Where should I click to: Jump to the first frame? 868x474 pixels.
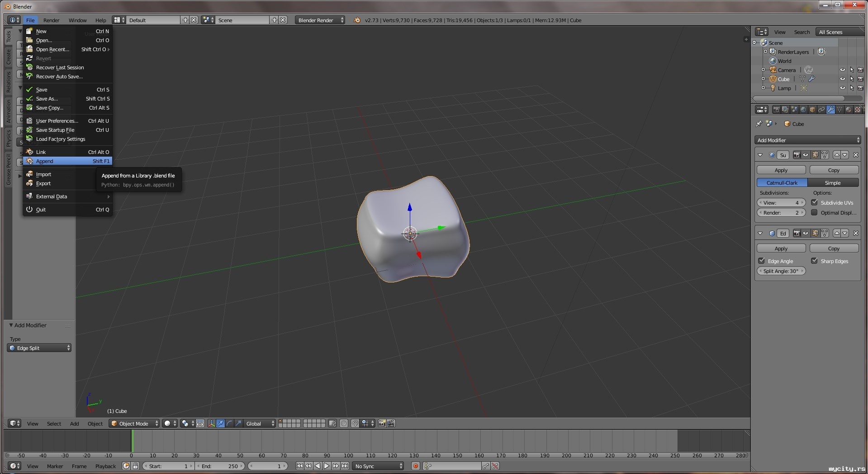click(x=299, y=466)
